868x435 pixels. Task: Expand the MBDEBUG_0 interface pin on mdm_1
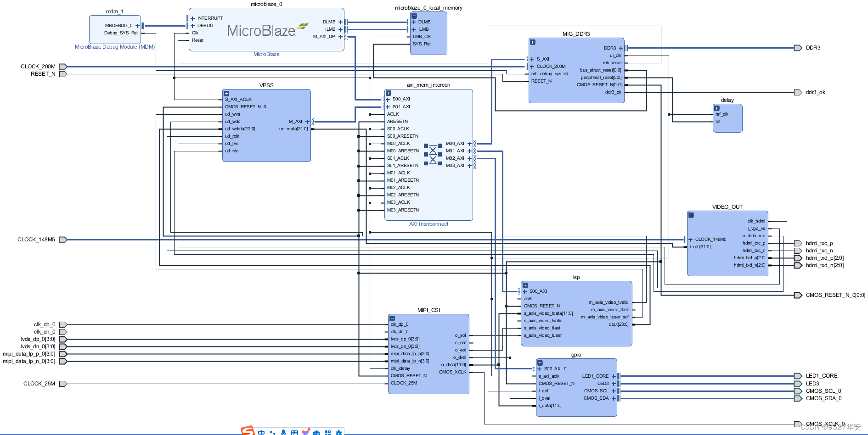pos(137,26)
